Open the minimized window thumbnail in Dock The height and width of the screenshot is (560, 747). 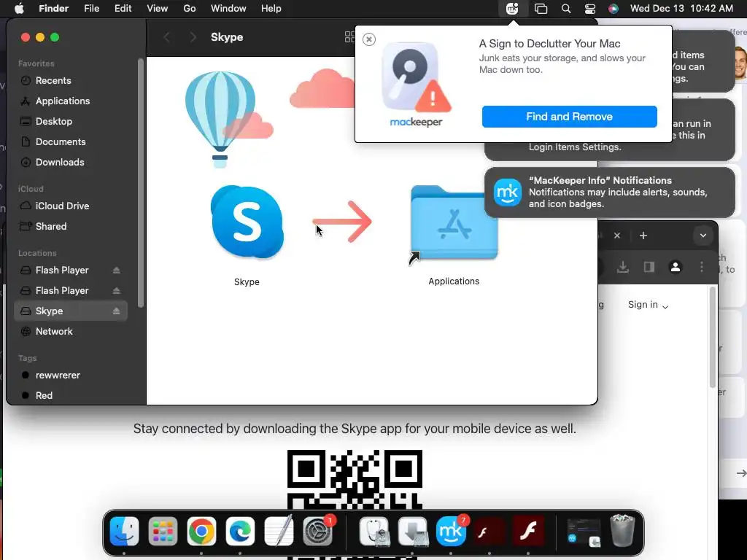point(584,532)
